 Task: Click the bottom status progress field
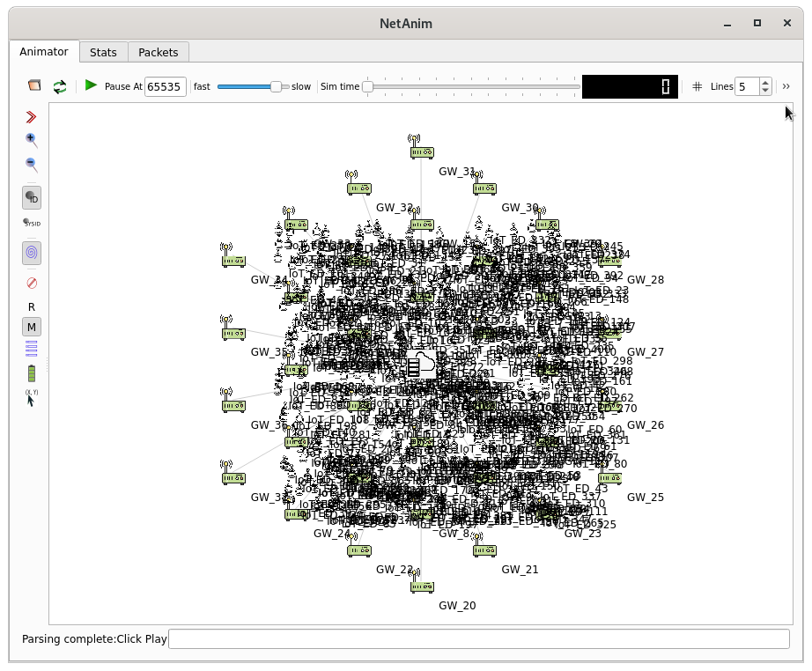tap(479, 638)
